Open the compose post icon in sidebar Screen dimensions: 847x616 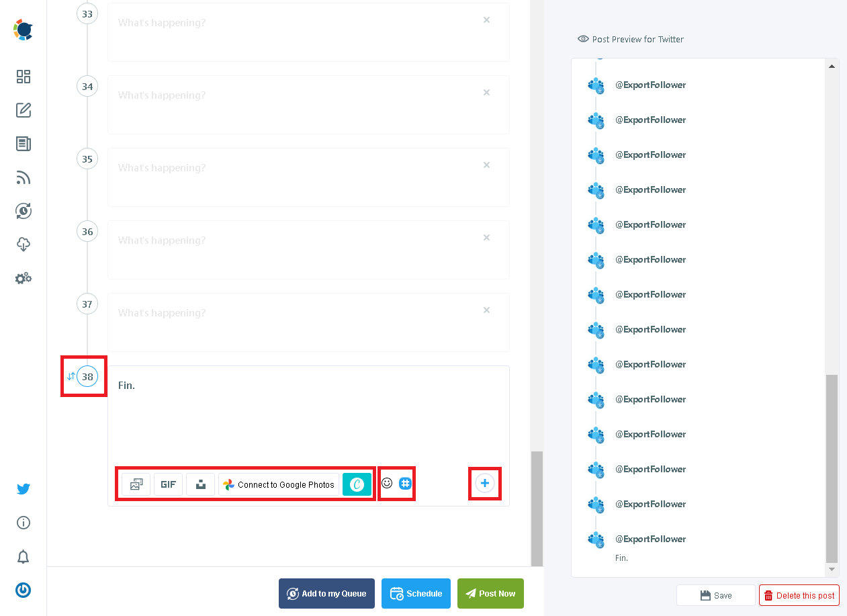tap(23, 110)
